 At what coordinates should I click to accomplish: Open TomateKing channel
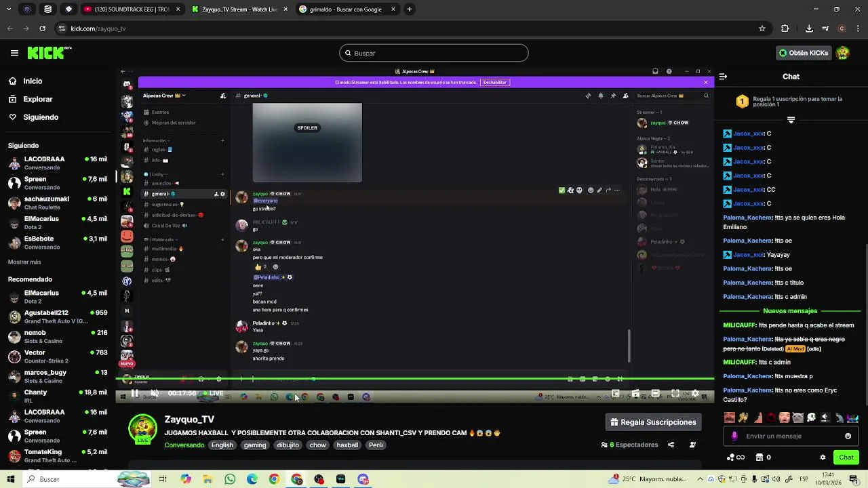coord(58,455)
